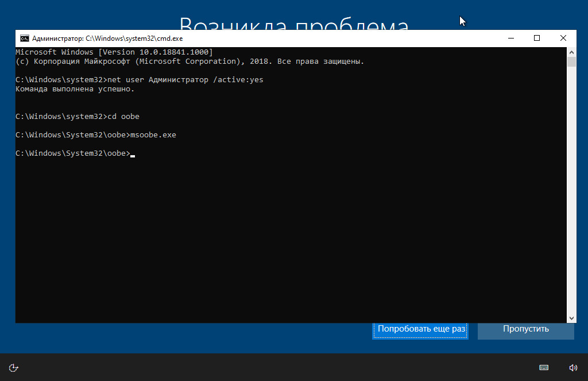The height and width of the screenshot is (381, 588).
Task: Click the 'Возникла проблема' heading behind the console
Action: pos(294,23)
